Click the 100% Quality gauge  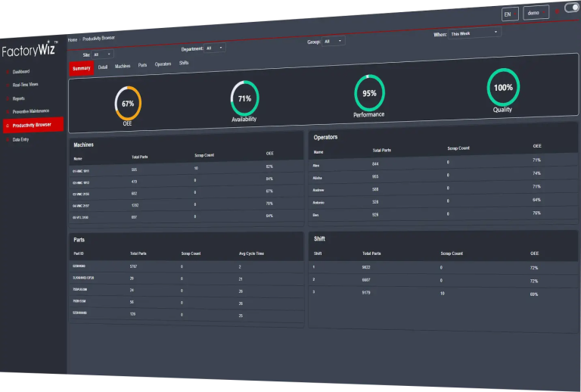point(503,88)
